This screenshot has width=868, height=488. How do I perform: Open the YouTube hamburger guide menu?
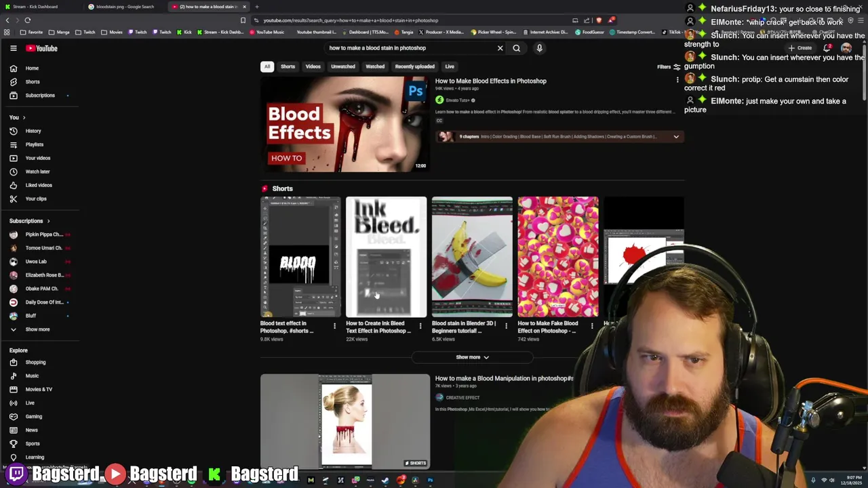point(13,48)
